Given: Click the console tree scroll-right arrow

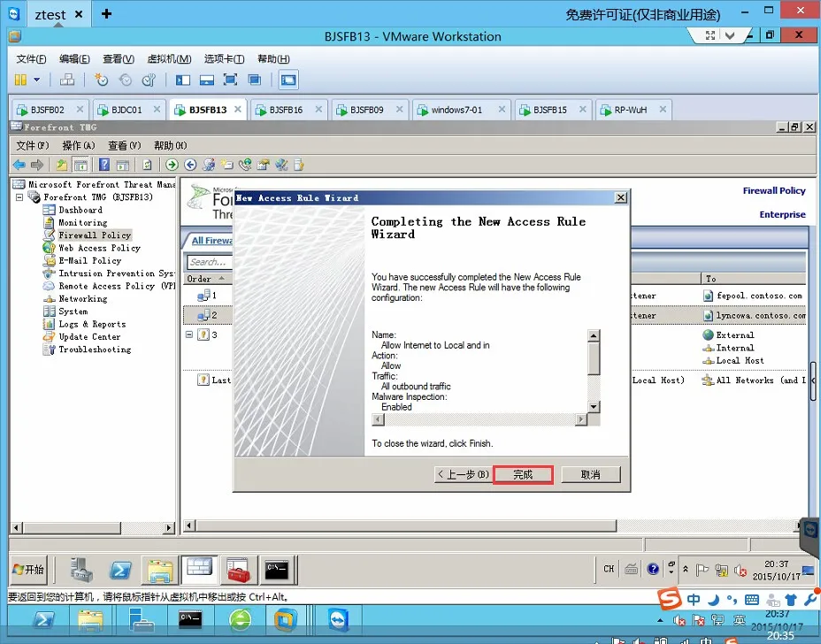Looking at the screenshot, I should pos(169,528).
